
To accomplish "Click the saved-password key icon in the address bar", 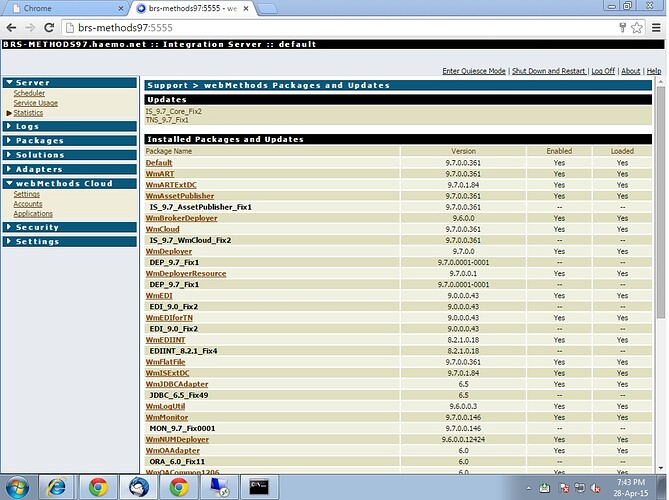I will 622,28.
